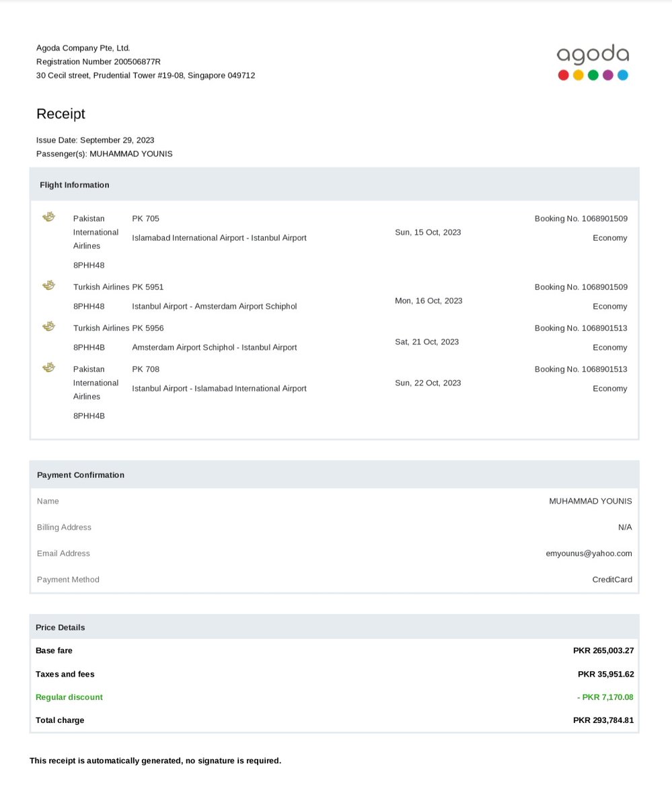Click Agoda Company Pte, Ltd. text
Viewport: 672px width, 807px height.
point(83,48)
